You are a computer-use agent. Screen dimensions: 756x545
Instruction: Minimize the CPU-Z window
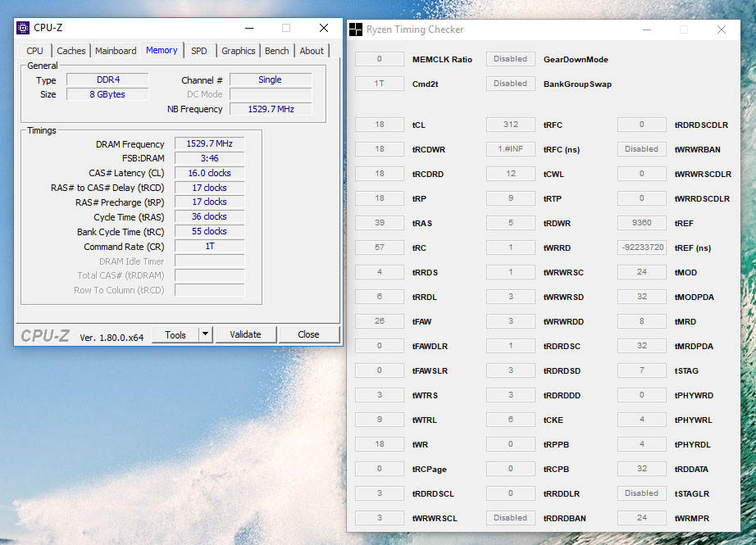point(249,28)
